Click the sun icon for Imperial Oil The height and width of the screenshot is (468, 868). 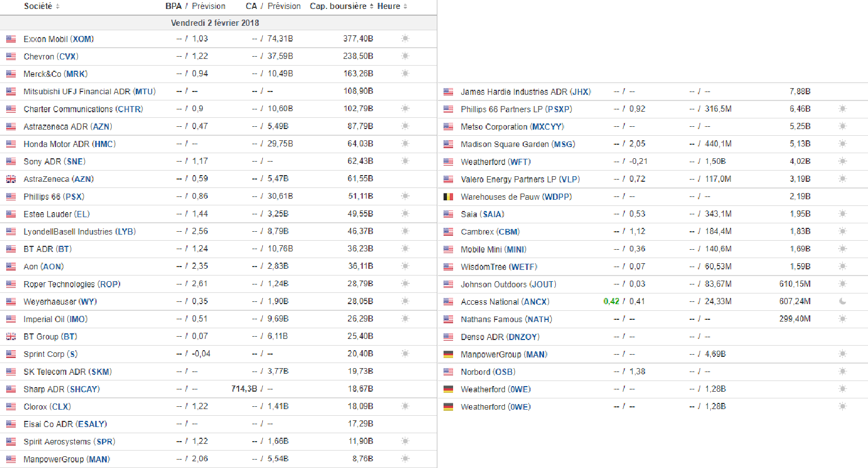(x=405, y=319)
